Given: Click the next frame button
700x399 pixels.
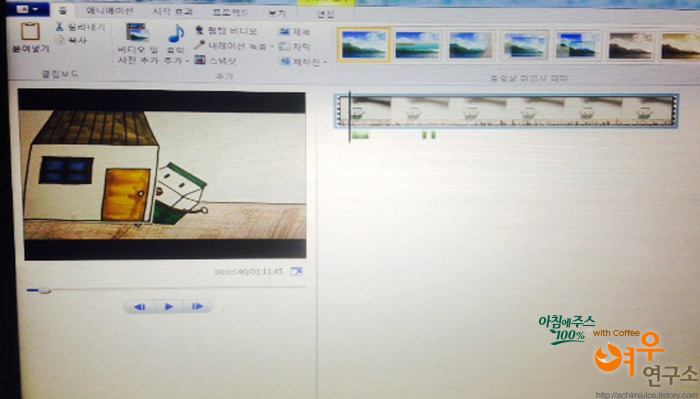Looking at the screenshot, I should pos(197,307).
